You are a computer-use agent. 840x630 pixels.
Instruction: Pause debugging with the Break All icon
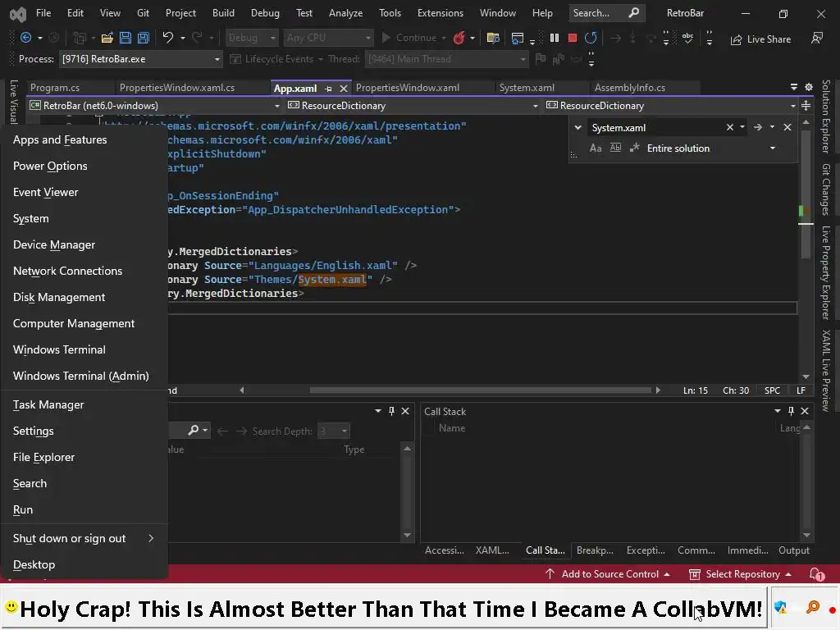coord(555,38)
